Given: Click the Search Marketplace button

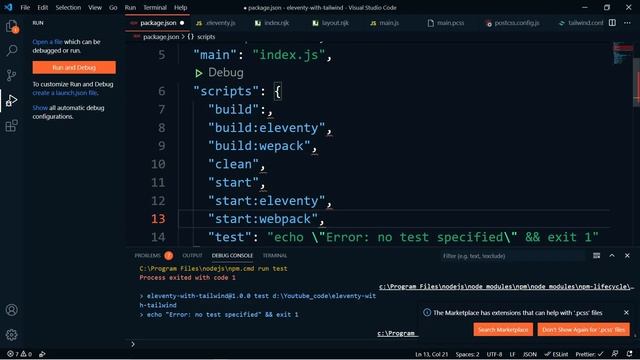Looking at the screenshot, I should [503, 329].
